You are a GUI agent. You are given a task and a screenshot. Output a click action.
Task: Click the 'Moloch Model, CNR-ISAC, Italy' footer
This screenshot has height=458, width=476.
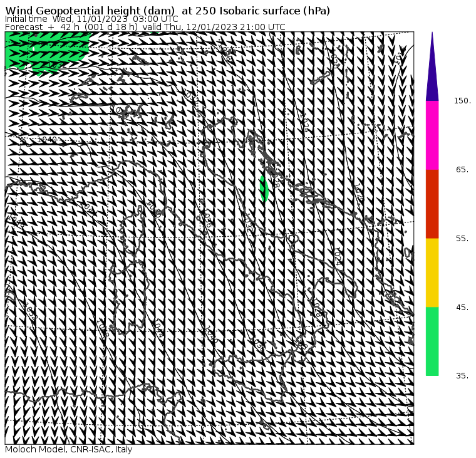pyautogui.click(x=69, y=449)
